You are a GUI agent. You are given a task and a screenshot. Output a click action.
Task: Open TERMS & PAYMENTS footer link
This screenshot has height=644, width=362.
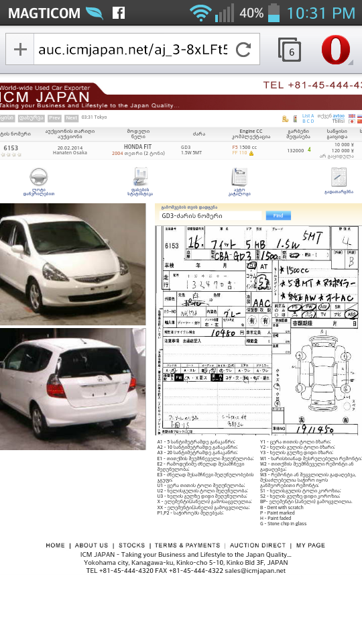click(188, 545)
